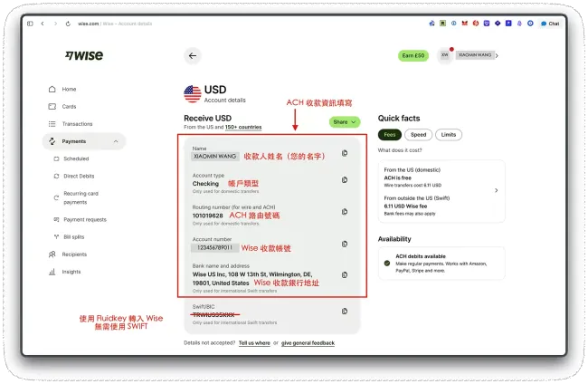Screen dimensions: 588x384
Task: Open the ACH debits available card
Action: click(x=441, y=264)
